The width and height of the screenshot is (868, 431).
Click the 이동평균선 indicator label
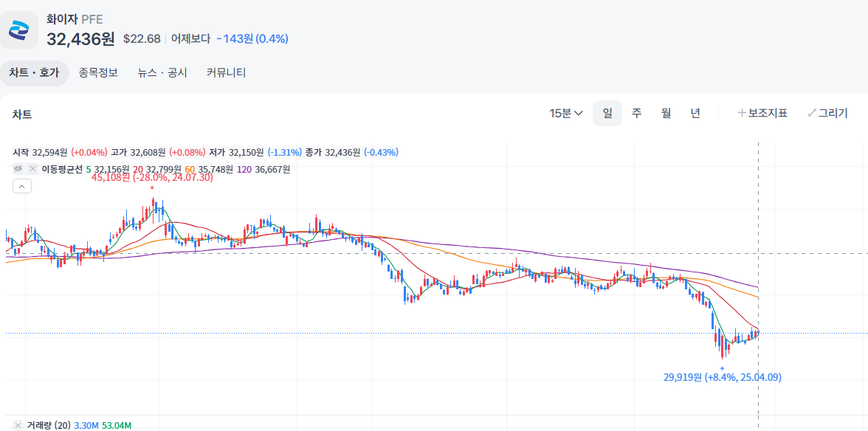pos(62,169)
